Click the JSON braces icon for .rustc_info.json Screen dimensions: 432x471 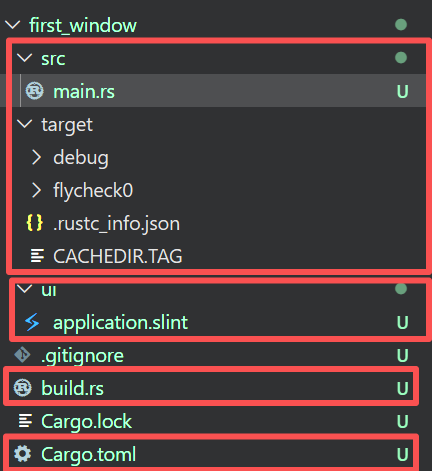coord(35,223)
